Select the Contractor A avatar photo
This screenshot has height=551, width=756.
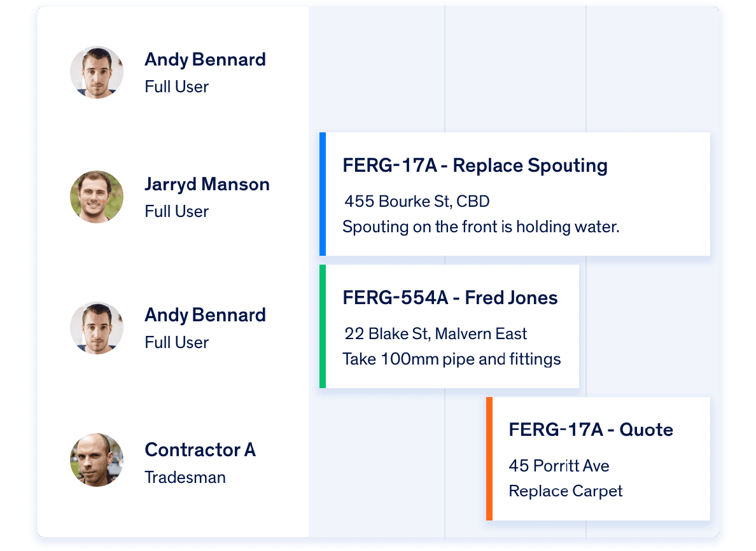(97, 460)
